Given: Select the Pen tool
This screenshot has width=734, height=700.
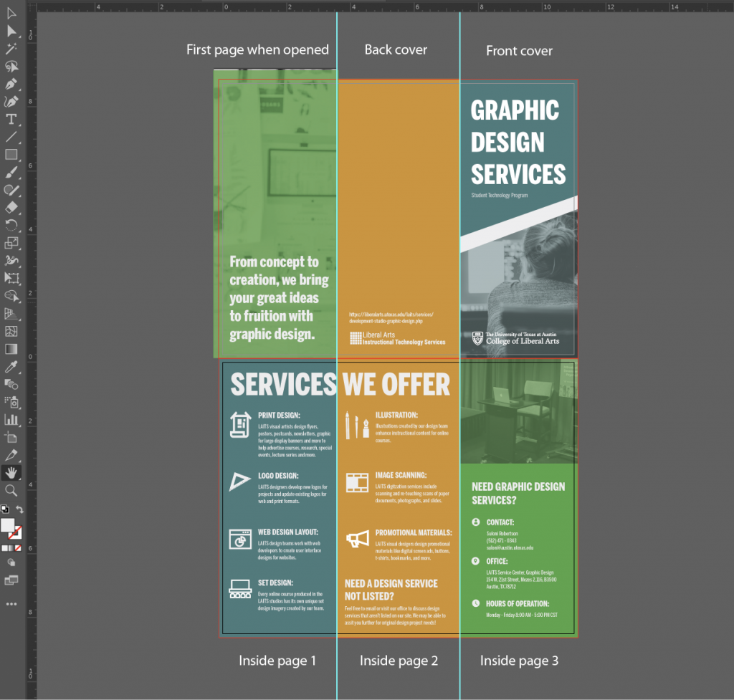Looking at the screenshot, I should pos(11,84).
